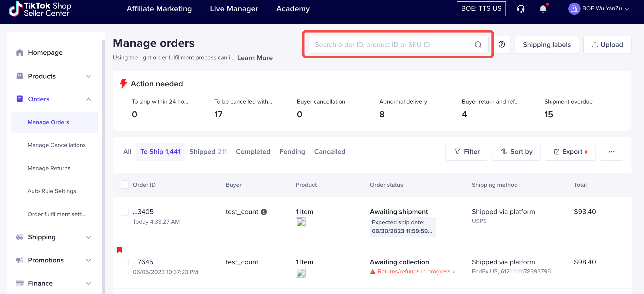This screenshot has width=644, height=294.
Task: Open the Sort by dropdown
Action: pyautogui.click(x=516, y=152)
